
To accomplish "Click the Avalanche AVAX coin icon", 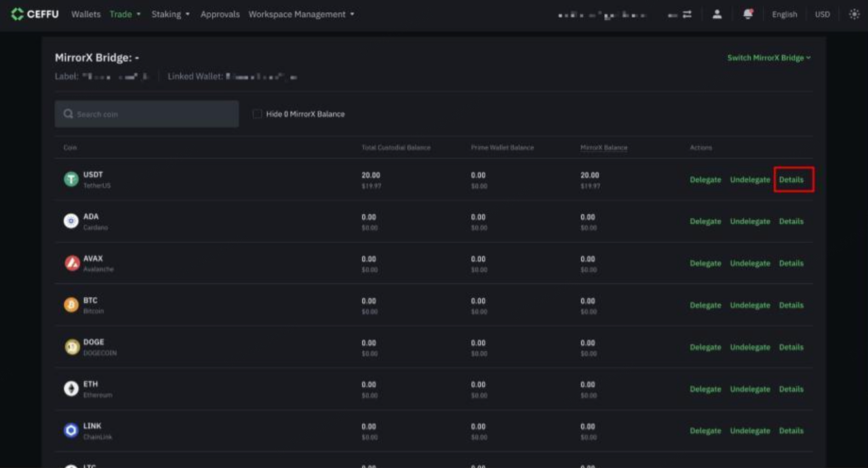I will coord(72,263).
